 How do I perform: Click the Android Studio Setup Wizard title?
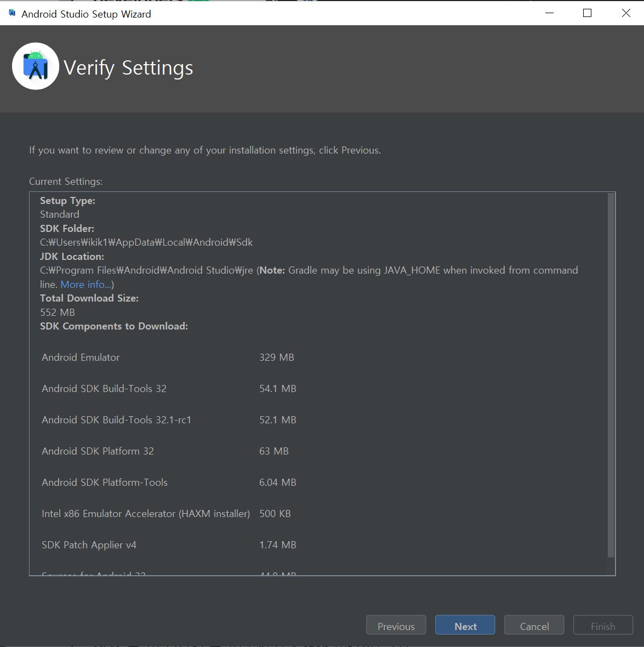pyautogui.click(x=86, y=14)
